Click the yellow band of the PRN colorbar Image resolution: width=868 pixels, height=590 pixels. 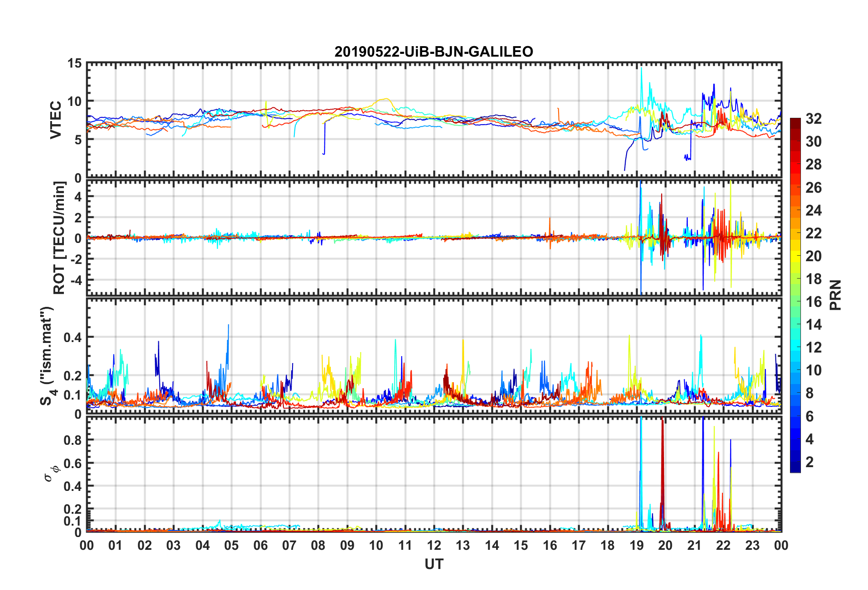click(x=795, y=256)
